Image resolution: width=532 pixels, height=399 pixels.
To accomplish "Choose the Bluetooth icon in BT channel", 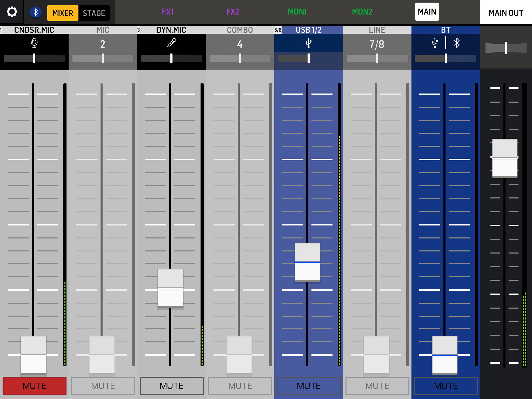I will [456, 43].
